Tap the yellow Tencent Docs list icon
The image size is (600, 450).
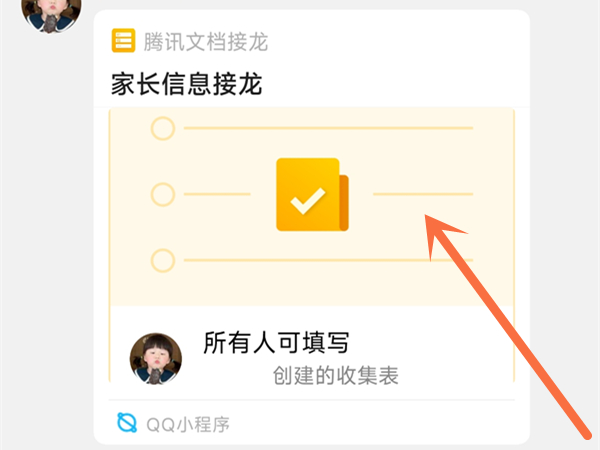[123, 40]
